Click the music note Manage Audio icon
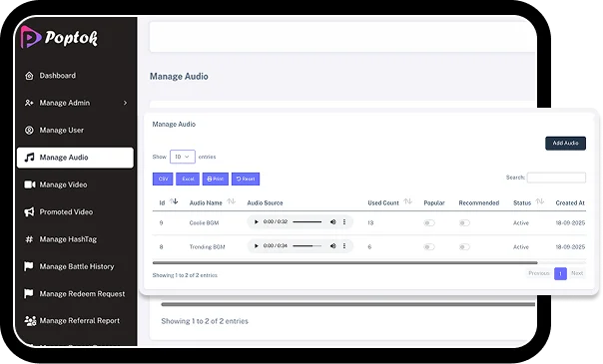Screen dimensions: 603x364 (29, 158)
